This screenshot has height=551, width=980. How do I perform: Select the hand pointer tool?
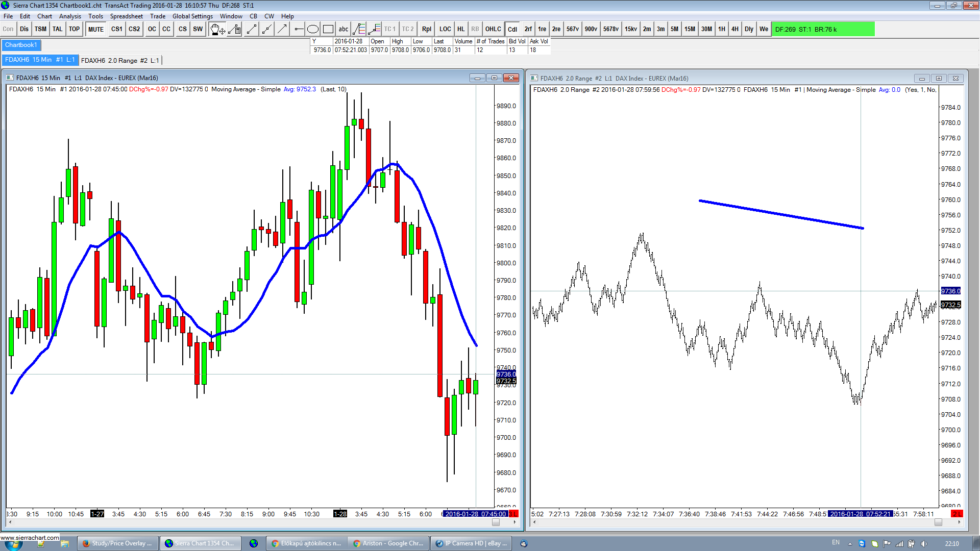(x=217, y=29)
